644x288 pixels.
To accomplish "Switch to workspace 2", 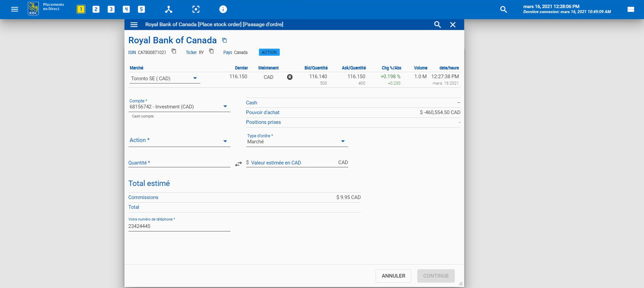I will click(x=96, y=9).
